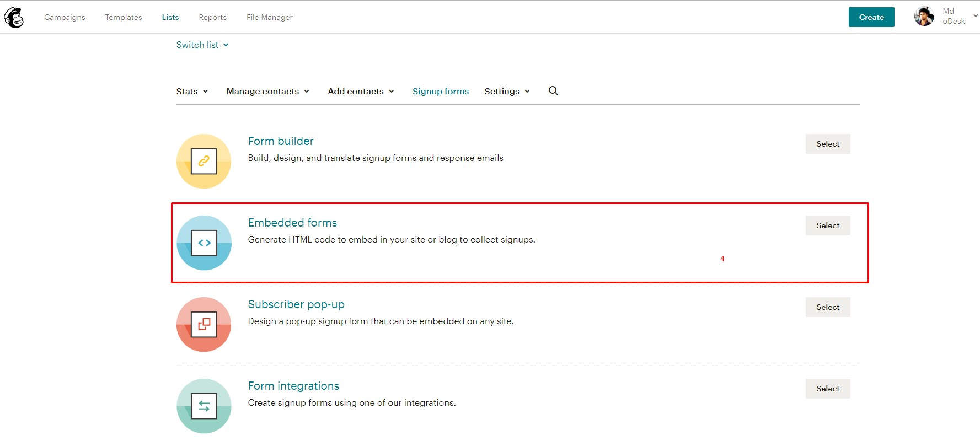
Task: Click the Form integrations arrows icon
Action: coord(204,406)
